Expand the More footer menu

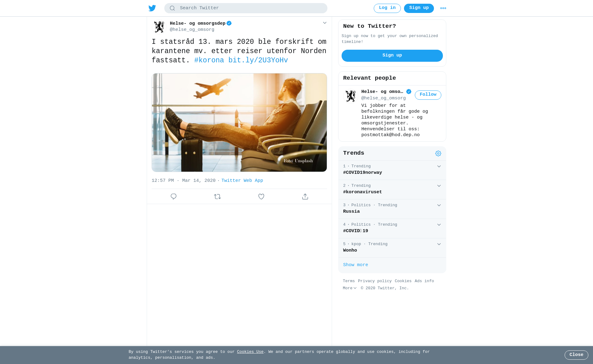pyautogui.click(x=350, y=288)
